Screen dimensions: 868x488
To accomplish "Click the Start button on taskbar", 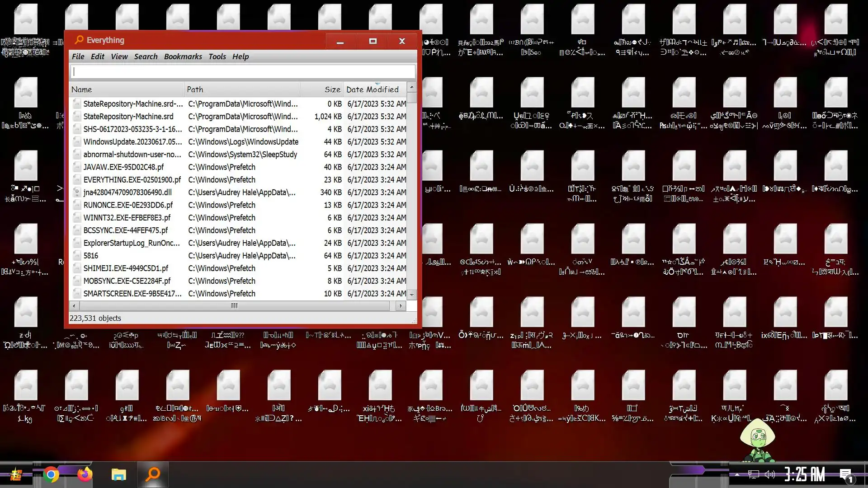I will [x=16, y=474].
